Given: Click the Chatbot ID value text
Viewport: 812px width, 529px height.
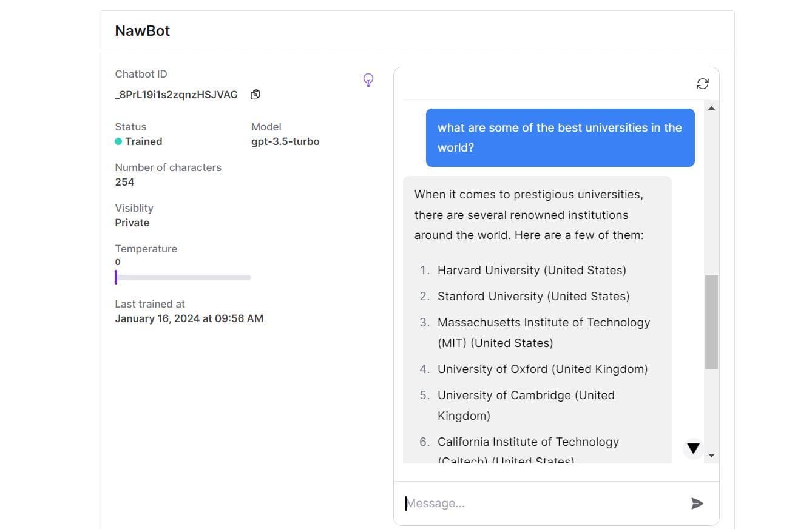Looking at the screenshot, I should pos(176,95).
